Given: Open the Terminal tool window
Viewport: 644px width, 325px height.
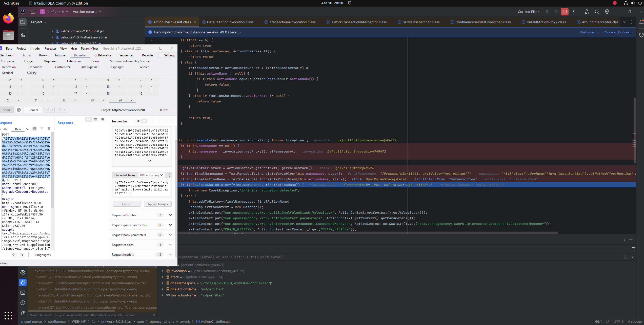Looking at the screenshot, I should click(x=23, y=293).
